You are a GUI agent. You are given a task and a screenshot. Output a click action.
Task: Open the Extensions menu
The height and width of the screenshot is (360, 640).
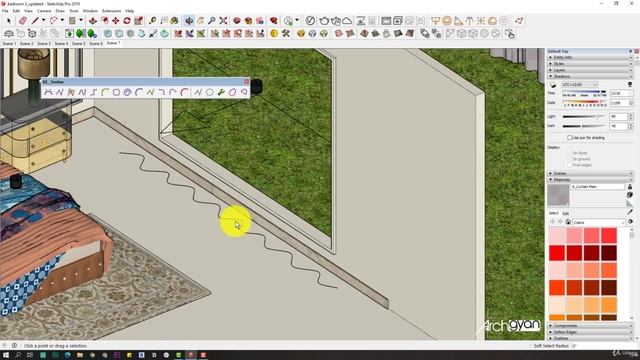(x=111, y=11)
